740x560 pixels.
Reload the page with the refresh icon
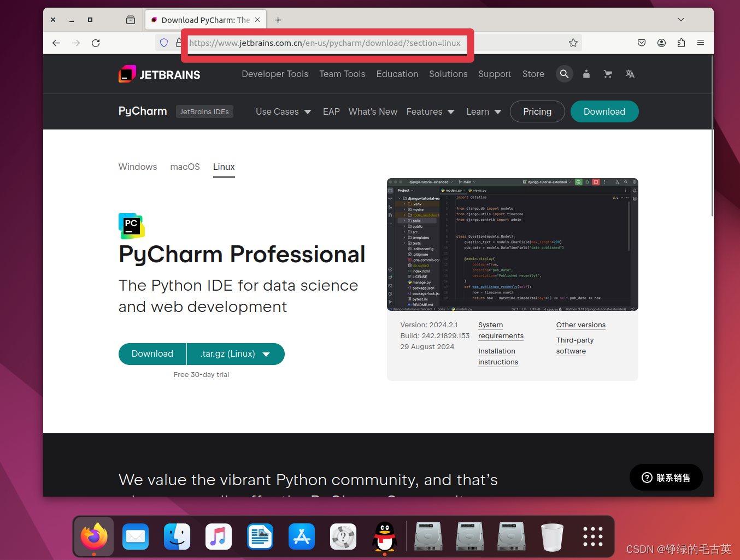click(96, 43)
